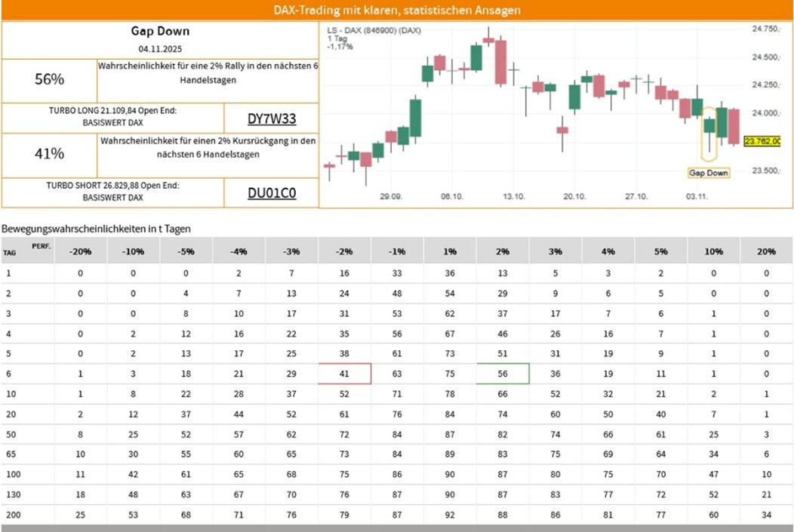This screenshot has width=794, height=532.
Task: Click the red-outlined 41 cell in table
Action: pyautogui.click(x=344, y=373)
